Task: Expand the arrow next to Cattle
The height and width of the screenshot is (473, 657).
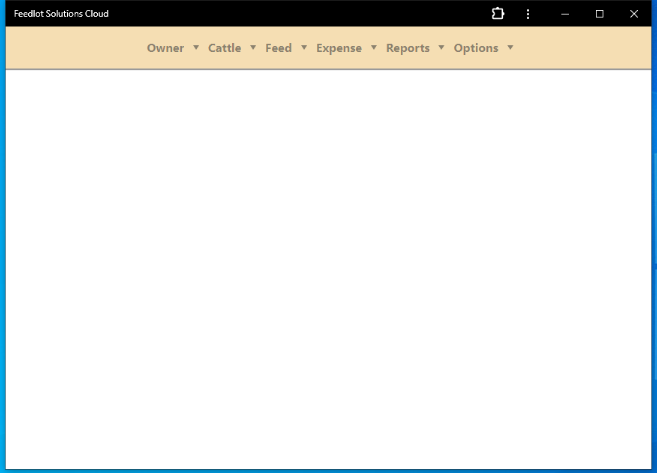Action: coord(253,47)
